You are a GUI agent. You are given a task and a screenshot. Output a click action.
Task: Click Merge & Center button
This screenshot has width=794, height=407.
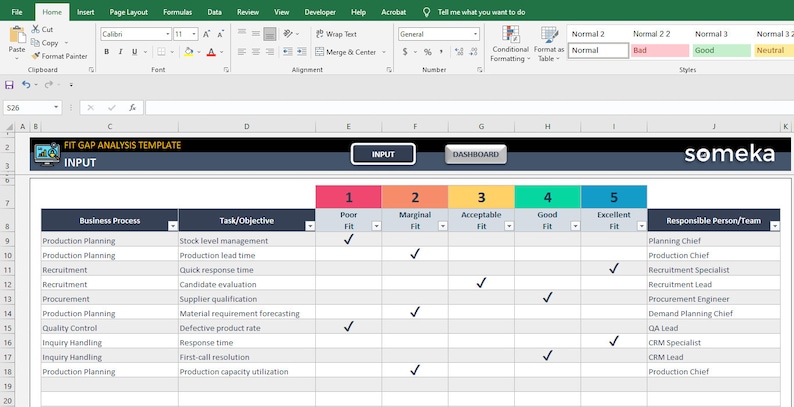pos(346,52)
